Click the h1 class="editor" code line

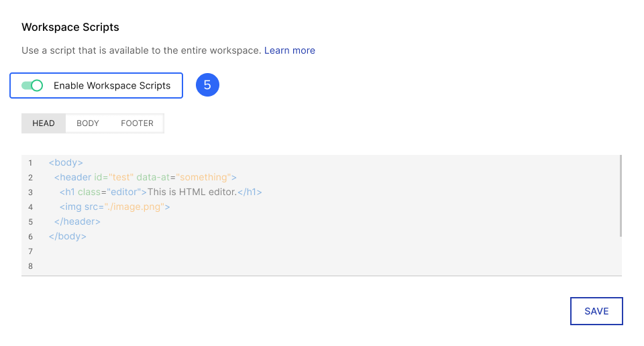[160, 192]
